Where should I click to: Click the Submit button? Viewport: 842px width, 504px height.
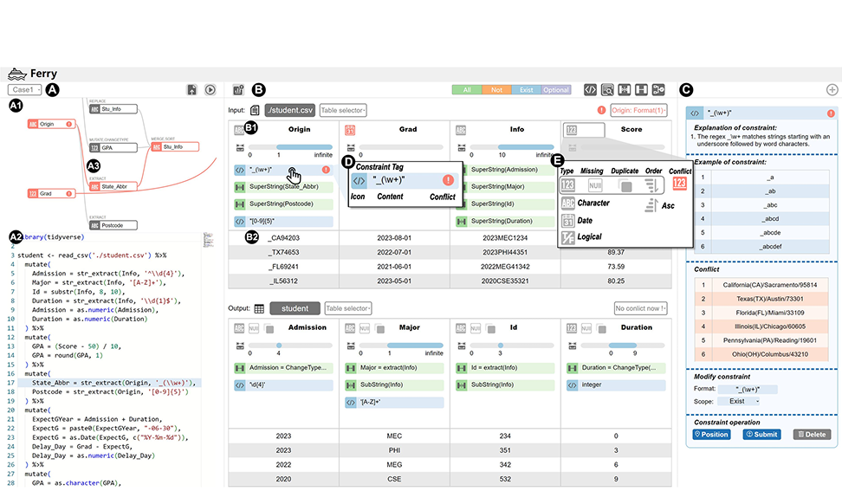pyautogui.click(x=761, y=434)
